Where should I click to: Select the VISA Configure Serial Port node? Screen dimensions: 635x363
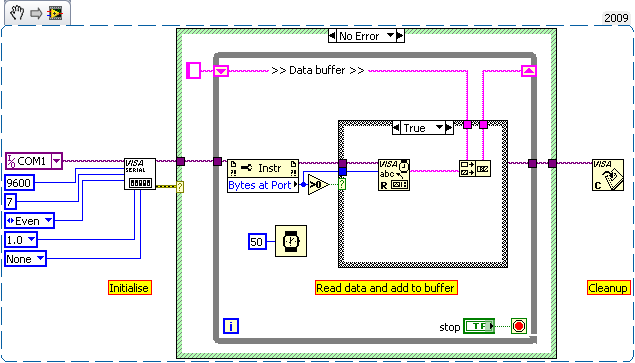140,174
